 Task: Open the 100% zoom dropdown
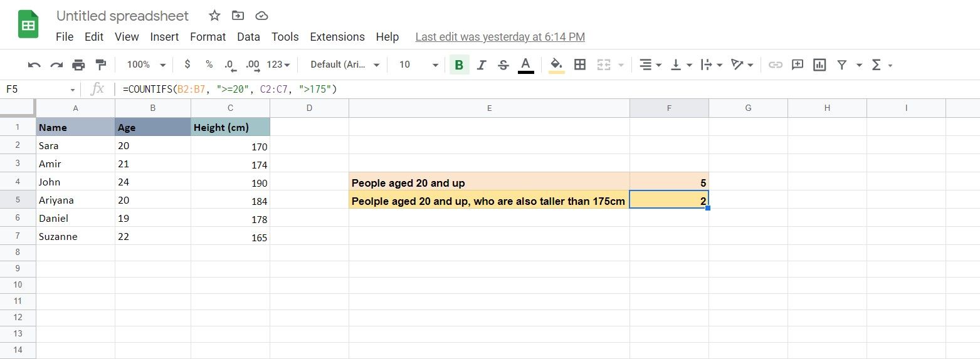click(x=146, y=65)
